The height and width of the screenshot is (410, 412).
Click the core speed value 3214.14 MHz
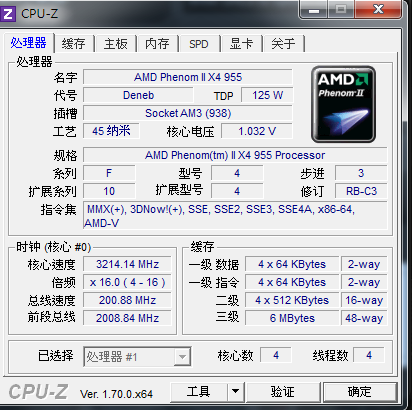[x=127, y=264]
